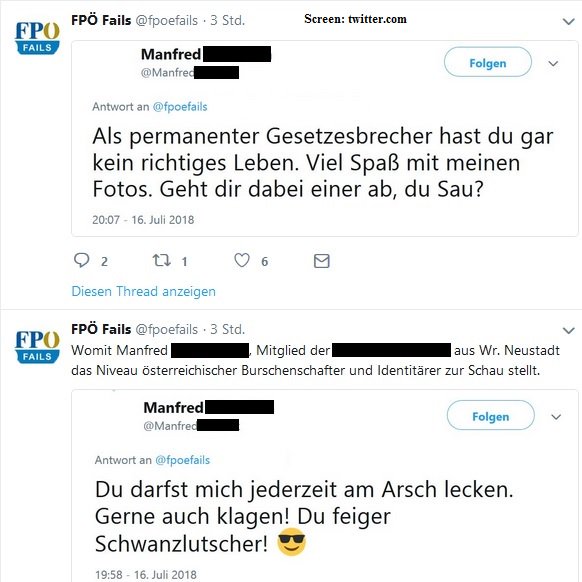Open the 'Diesen Thread anzeigen' link
The image size is (582, 582).
tap(143, 291)
